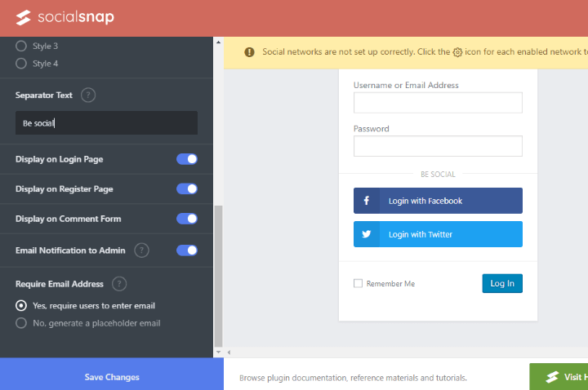Choose Yes, require users to enter email

(x=21, y=306)
